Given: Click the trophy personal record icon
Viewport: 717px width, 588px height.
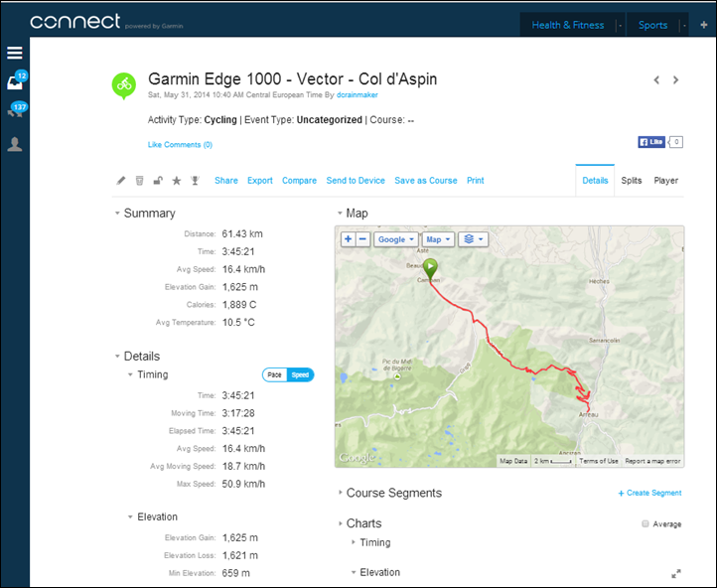Looking at the screenshot, I should pyautogui.click(x=195, y=181).
